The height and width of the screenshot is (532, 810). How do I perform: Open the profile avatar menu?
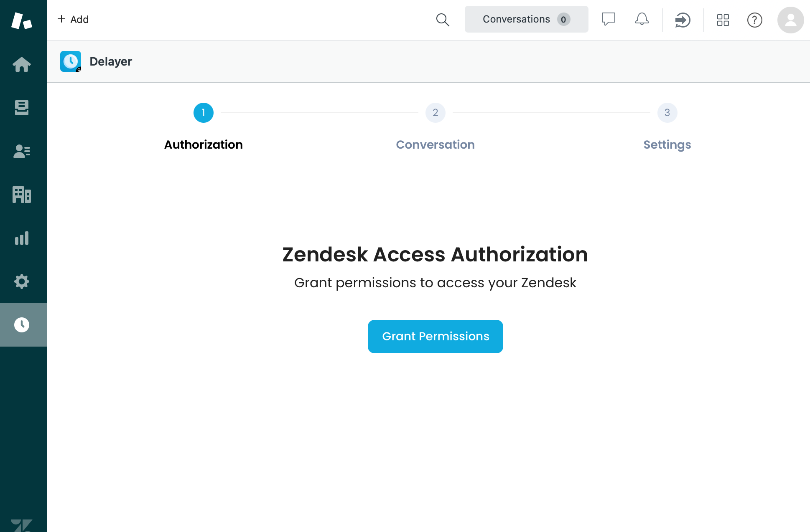click(x=790, y=20)
